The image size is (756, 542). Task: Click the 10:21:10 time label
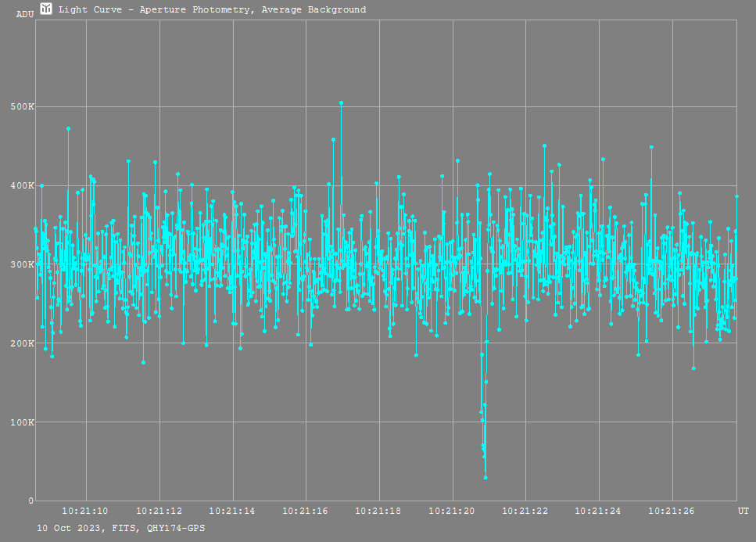[85, 511]
